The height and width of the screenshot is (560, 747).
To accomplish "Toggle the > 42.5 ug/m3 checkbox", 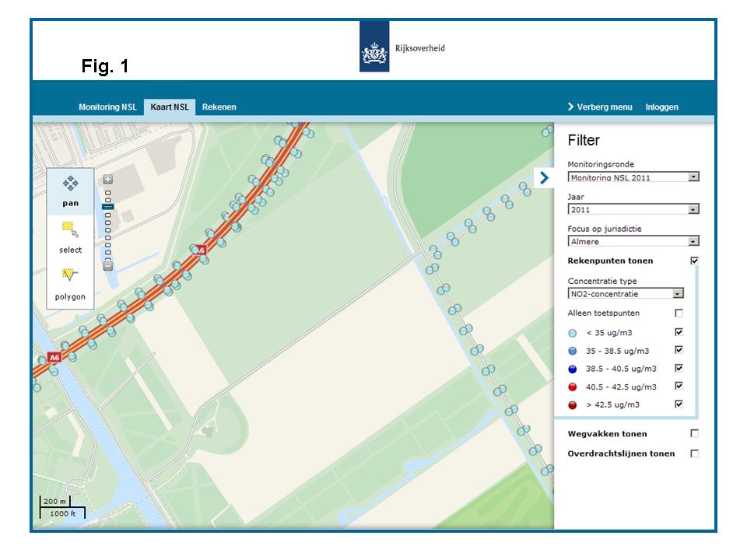I will (679, 404).
